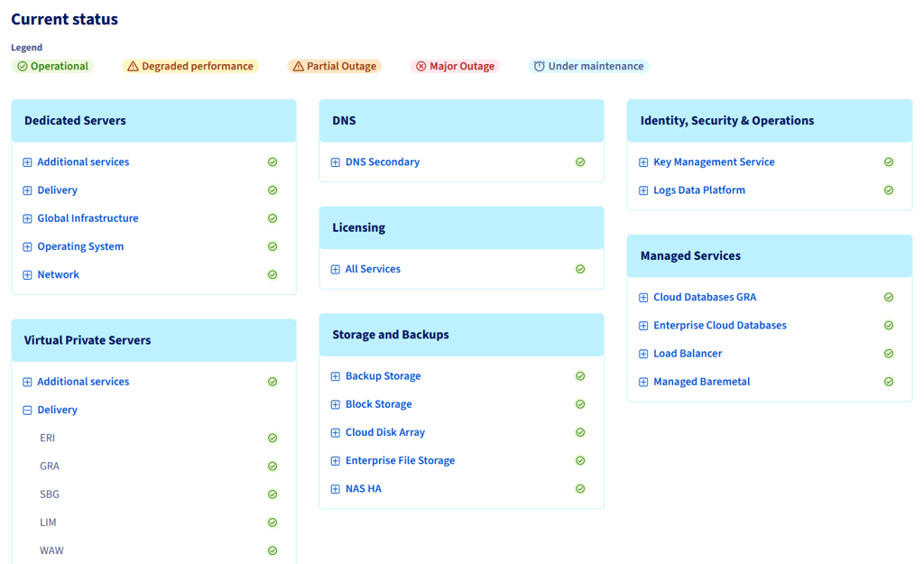Viewport: 924px width, 564px height.
Task: Click the status checkmark for DNS Secondary
Action: coord(580,162)
